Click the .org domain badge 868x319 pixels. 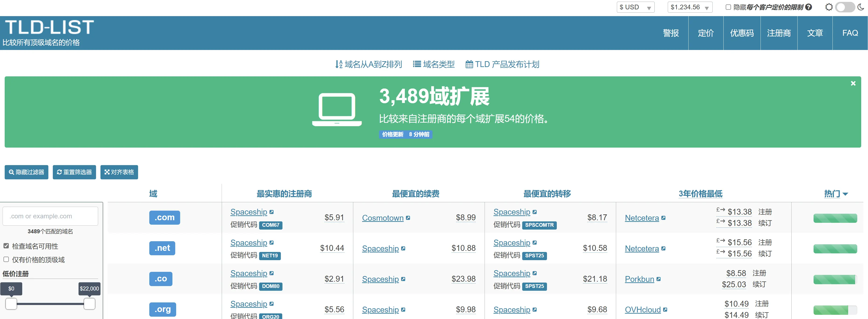pyautogui.click(x=162, y=309)
